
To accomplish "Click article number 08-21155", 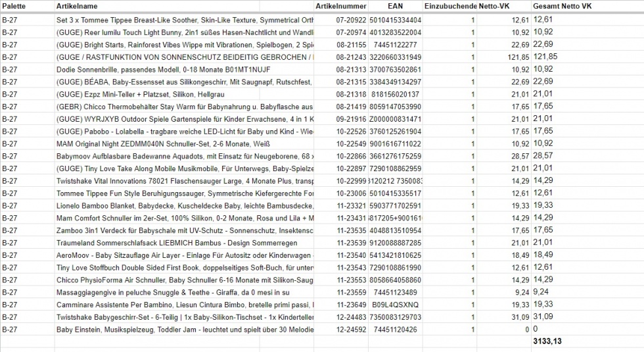I will pos(351,45).
